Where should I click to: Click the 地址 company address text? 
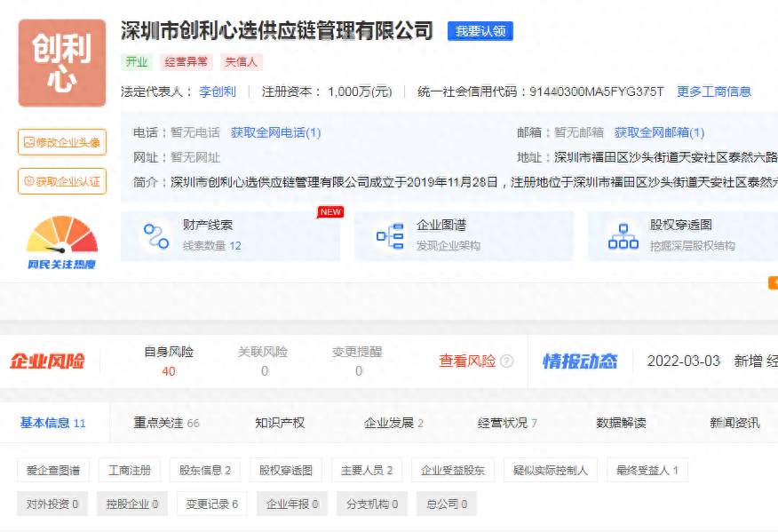pos(665,157)
